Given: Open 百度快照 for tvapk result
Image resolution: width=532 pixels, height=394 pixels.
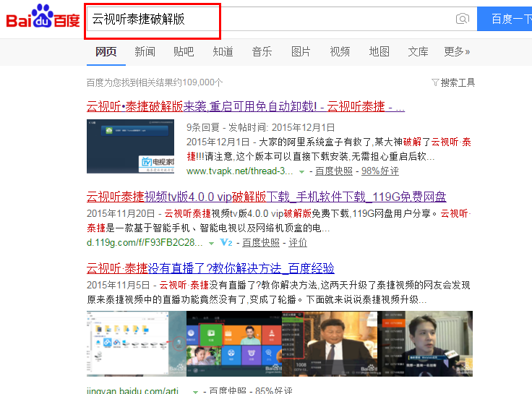Looking at the screenshot, I should pos(334,171).
